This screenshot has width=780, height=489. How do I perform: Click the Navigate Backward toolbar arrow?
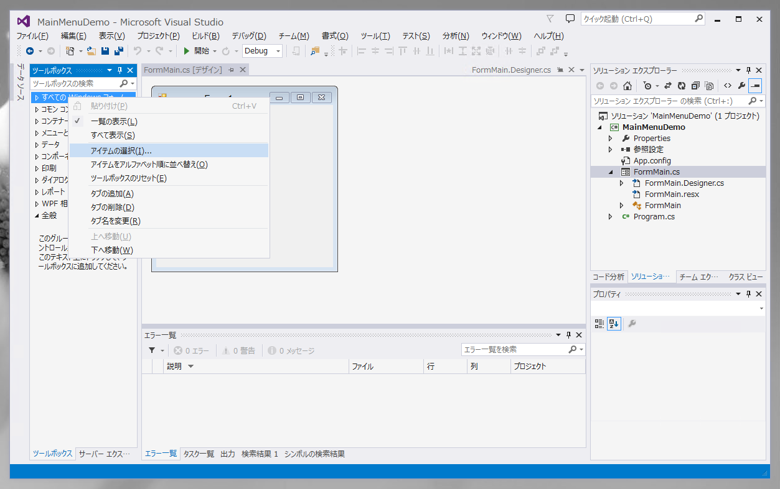point(30,51)
